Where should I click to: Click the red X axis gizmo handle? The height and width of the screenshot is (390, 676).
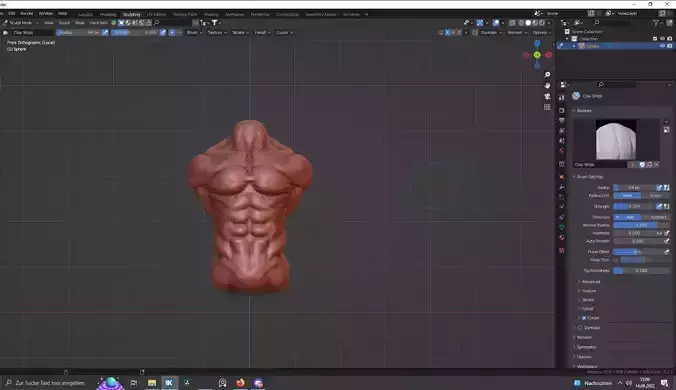tap(548, 55)
